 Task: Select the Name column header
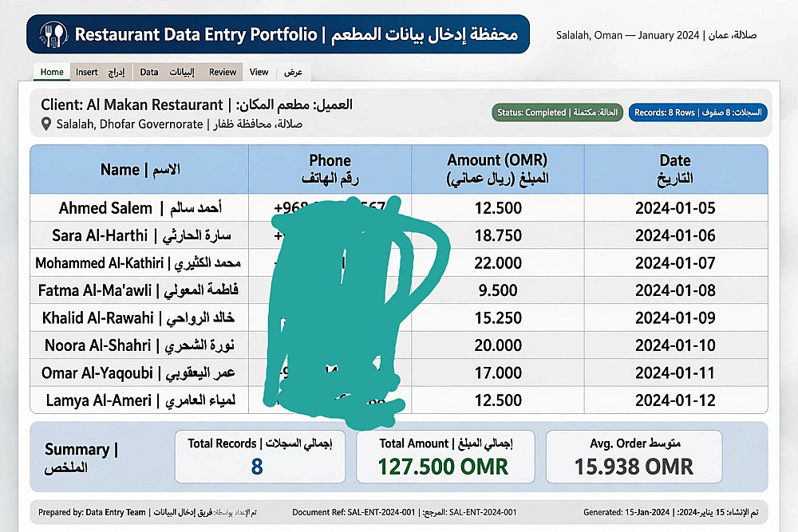click(x=140, y=169)
